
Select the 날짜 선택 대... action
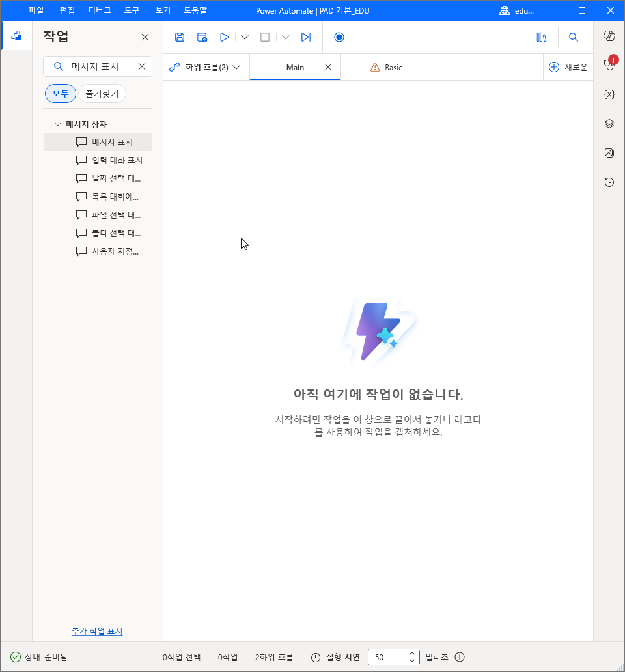point(98,178)
